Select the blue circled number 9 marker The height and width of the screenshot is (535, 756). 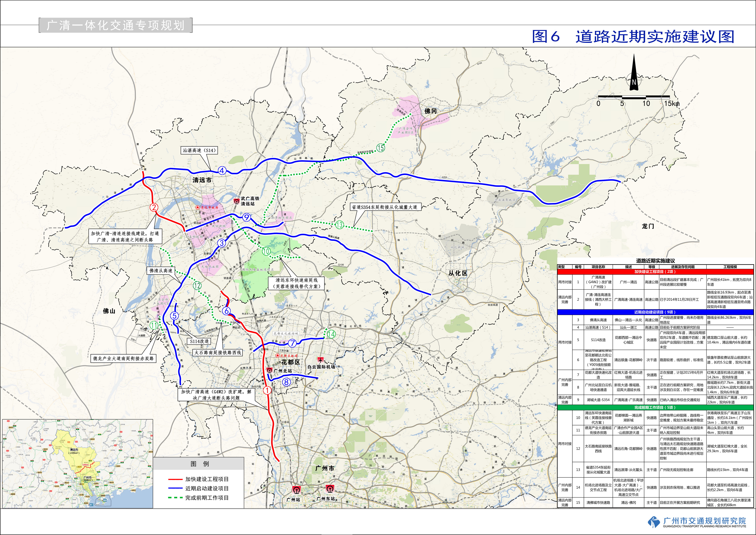click(246, 217)
